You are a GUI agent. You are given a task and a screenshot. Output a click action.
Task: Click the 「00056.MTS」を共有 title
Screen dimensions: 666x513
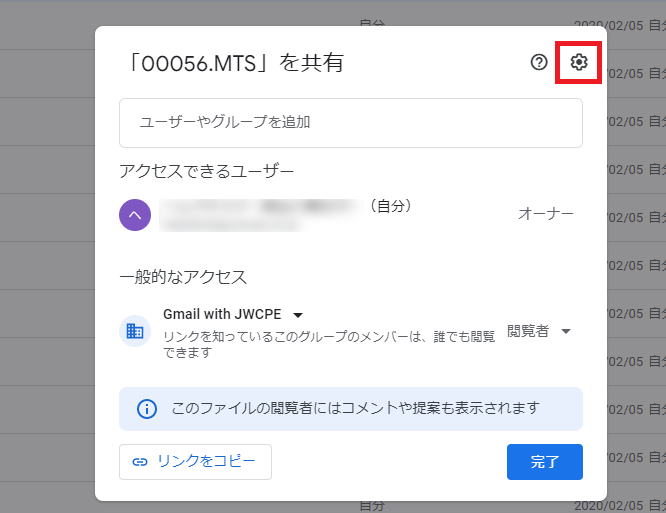(x=235, y=63)
